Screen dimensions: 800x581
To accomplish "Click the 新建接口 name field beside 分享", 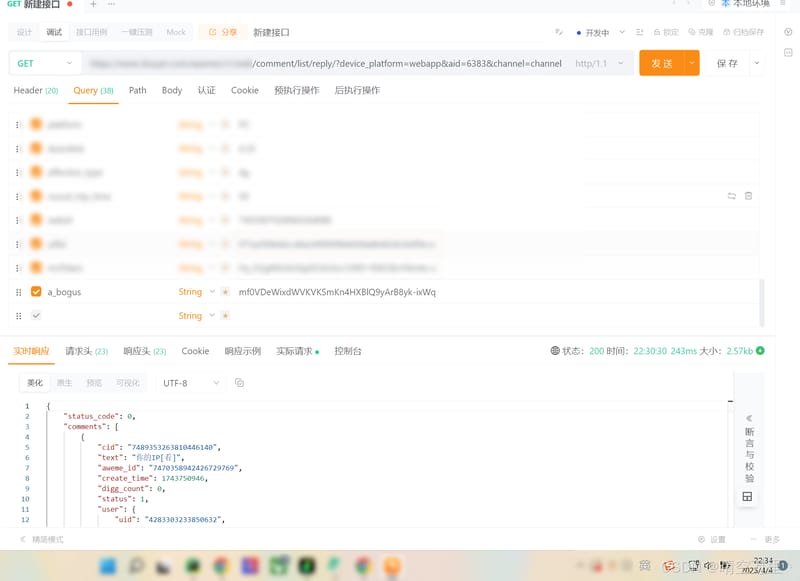I will coord(271,32).
